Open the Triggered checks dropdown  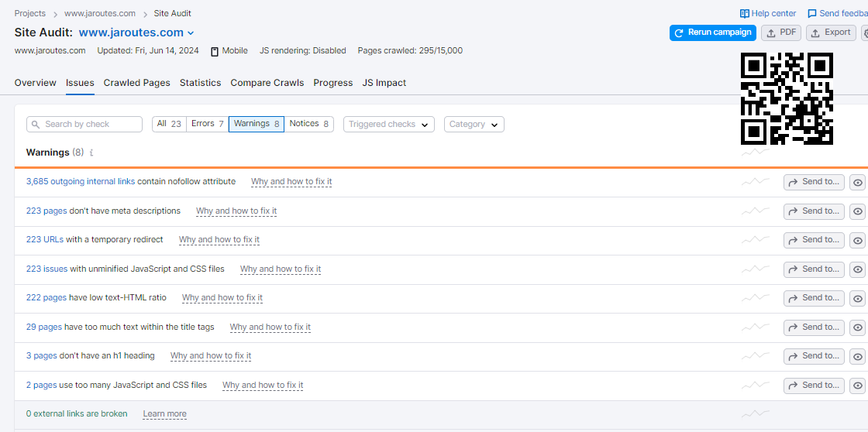coord(388,125)
